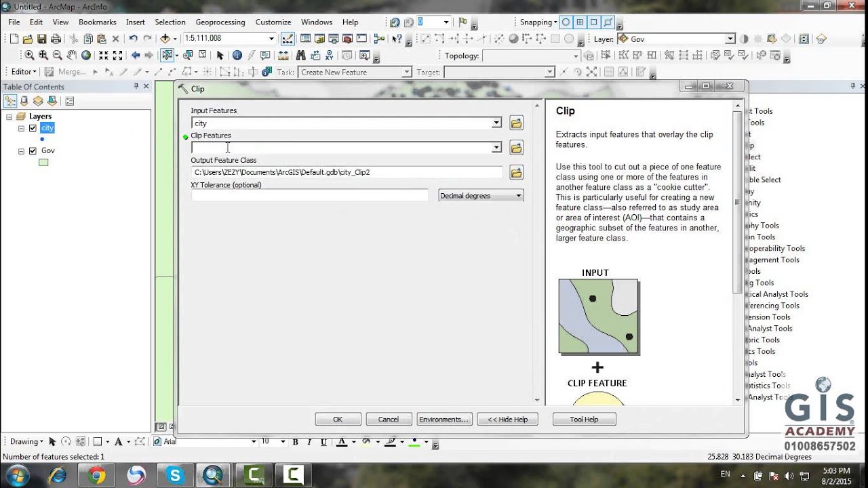Collapse the Layers group in Table Of Contents

click(x=9, y=117)
